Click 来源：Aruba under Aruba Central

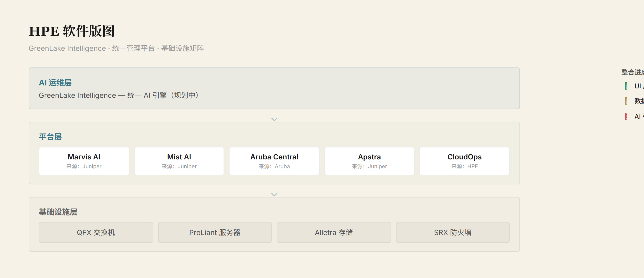click(x=274, y=166)
